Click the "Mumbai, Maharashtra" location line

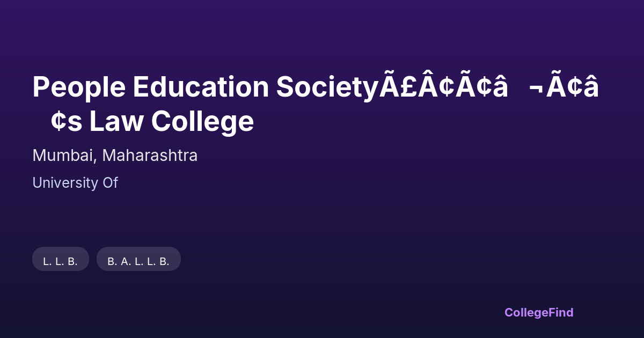pos(115,156)
